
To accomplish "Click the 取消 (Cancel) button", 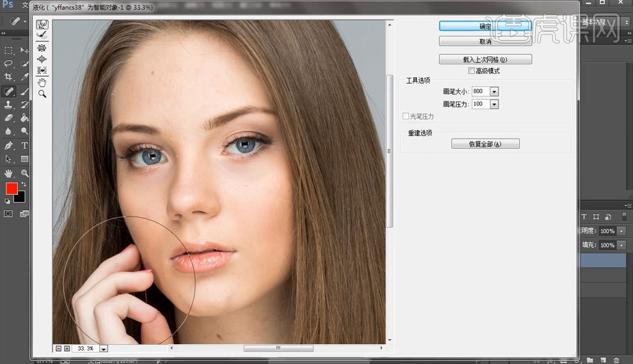I will click(485, 42).
